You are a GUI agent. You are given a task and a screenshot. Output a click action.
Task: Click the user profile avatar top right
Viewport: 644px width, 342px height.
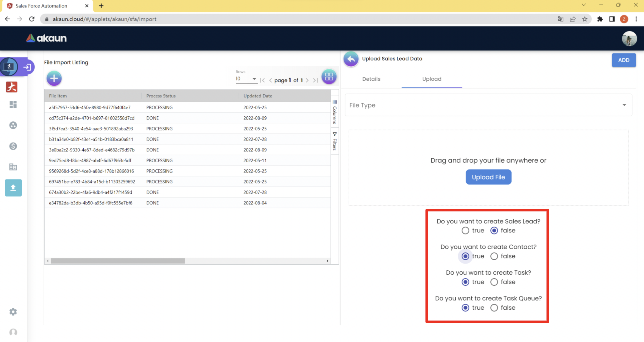pyautogui.click(x=629, y=39)
